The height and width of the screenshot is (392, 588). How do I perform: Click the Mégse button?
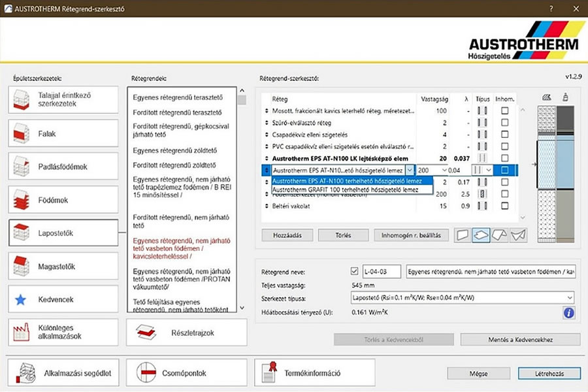478,374
